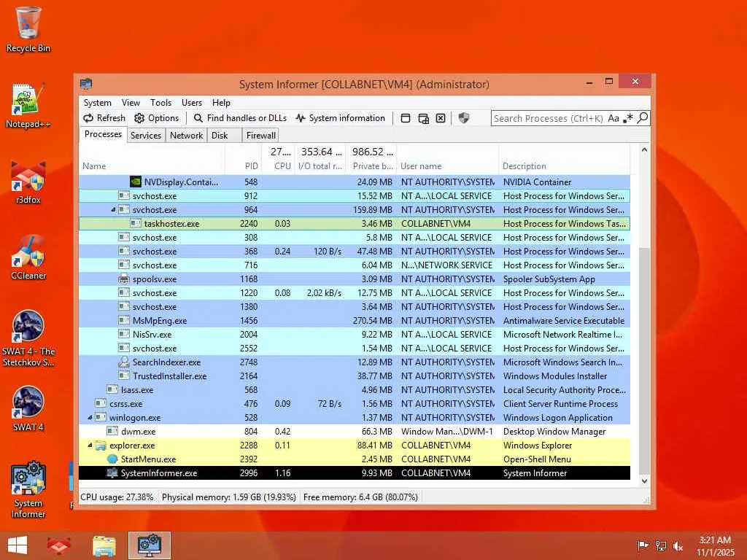Sort by the CPU column header
747x560 pixels.
(x=278, y=166)
